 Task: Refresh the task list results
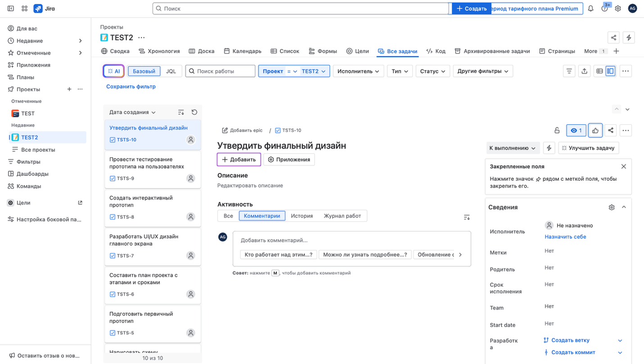click(x=194, y=112)
